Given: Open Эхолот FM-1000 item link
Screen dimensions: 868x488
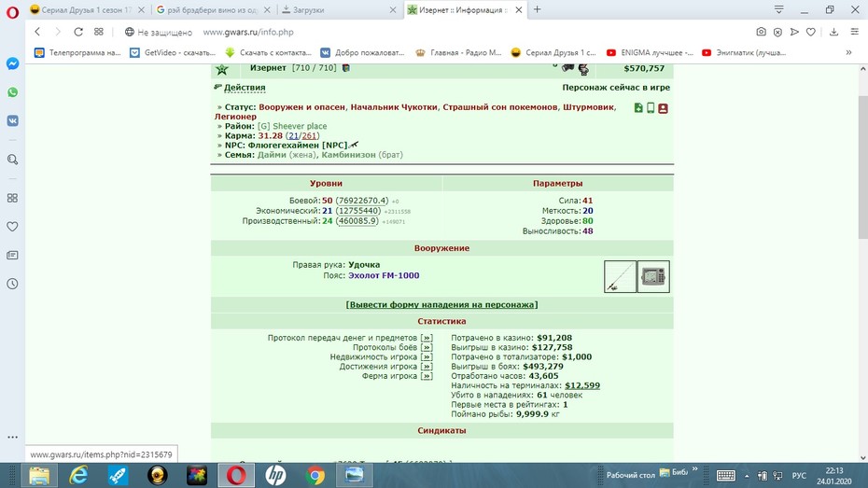Looking at the screenshot, I should click(383, 275).
